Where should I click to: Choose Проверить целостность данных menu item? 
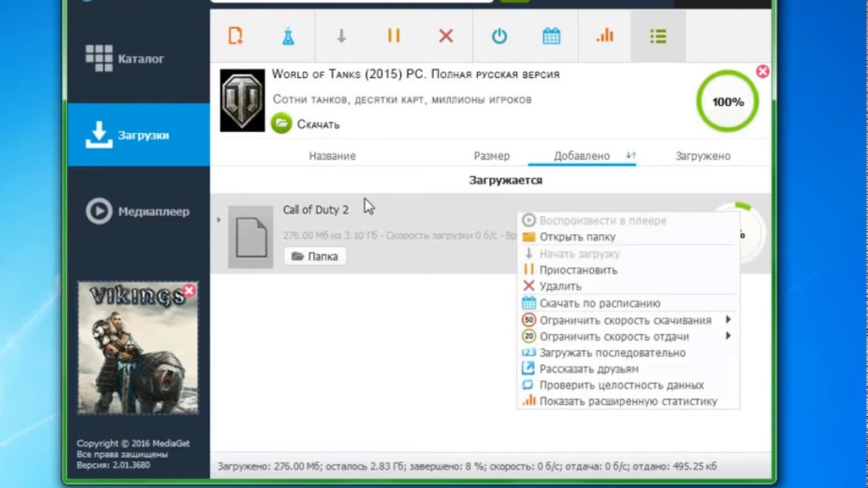point(628,385)
